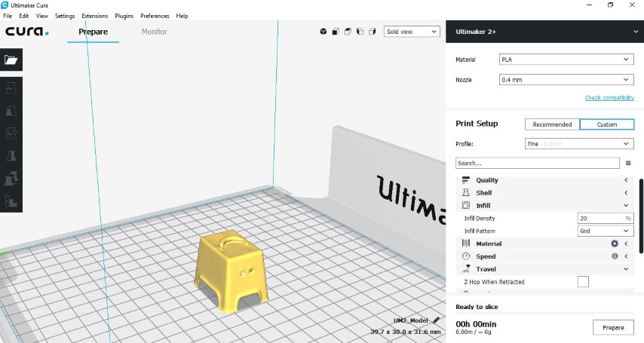Screen dimensions: 644x343
Task: Open the Profile Fine dropdown
Action: click(579, 144)
